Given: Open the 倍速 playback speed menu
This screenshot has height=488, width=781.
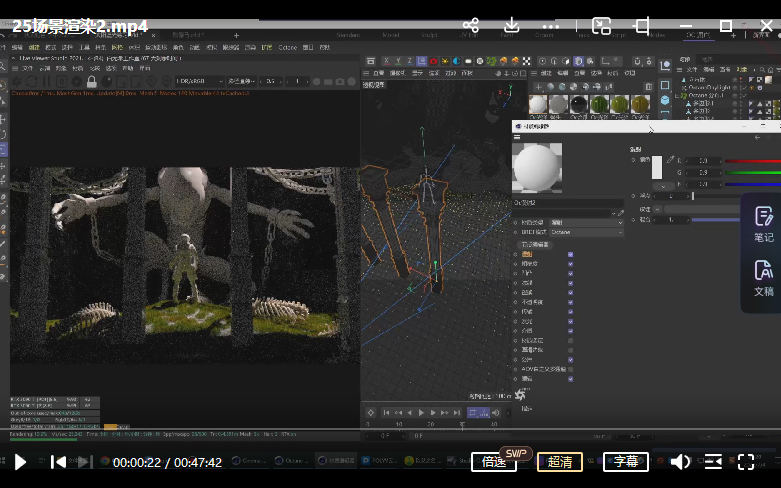Looking at the screenshot, I should pos(494,461).
